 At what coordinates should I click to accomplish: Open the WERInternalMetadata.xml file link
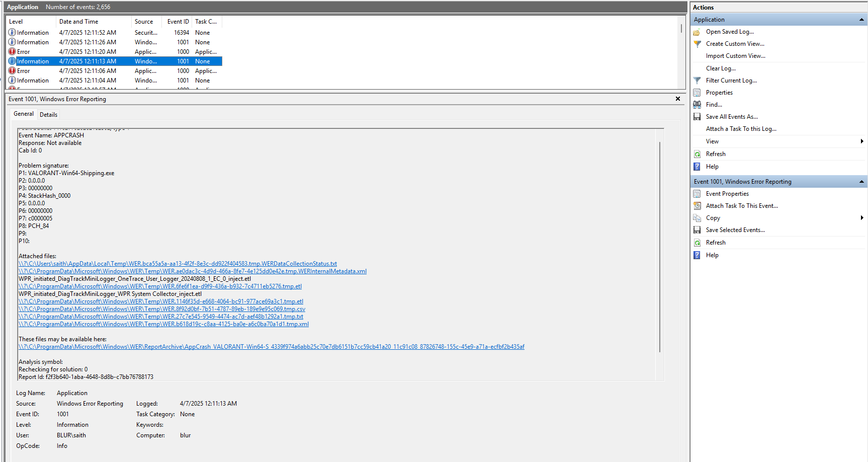pos(193,271)
